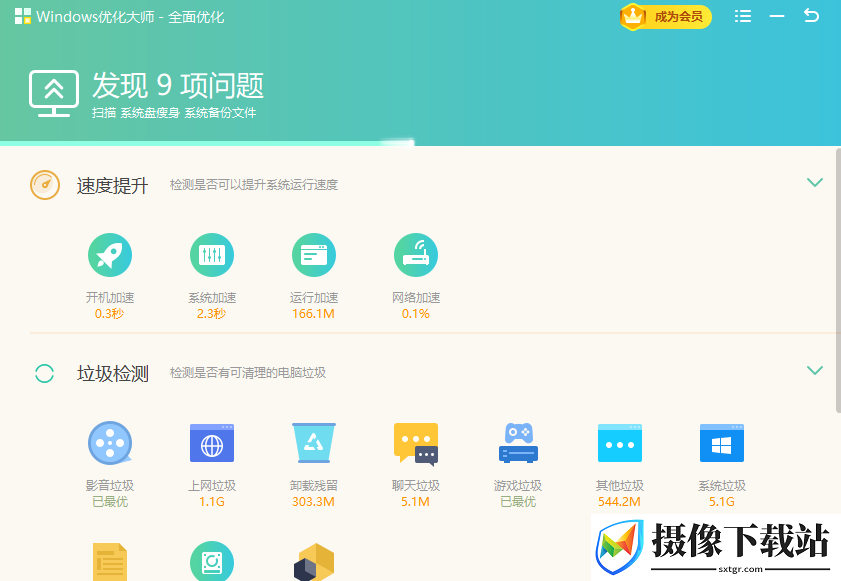
Task: Open the 网络加速 router icon
Action: [x=416, y=255]
